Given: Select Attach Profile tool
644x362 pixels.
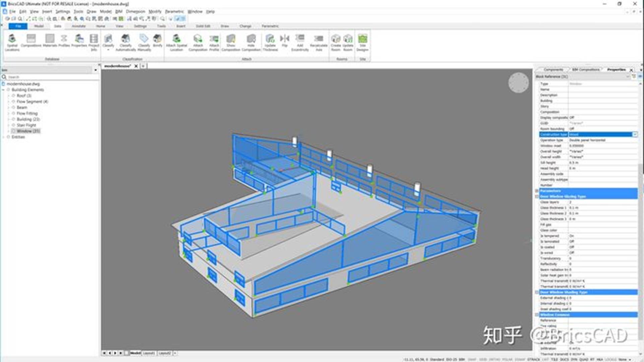Looking at the screenshot, I should point(214,42).
